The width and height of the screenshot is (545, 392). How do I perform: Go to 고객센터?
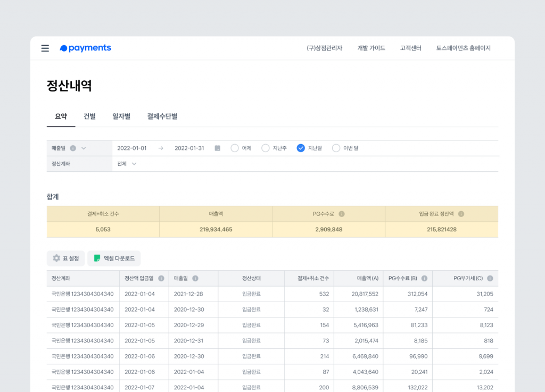click(410, 48)
